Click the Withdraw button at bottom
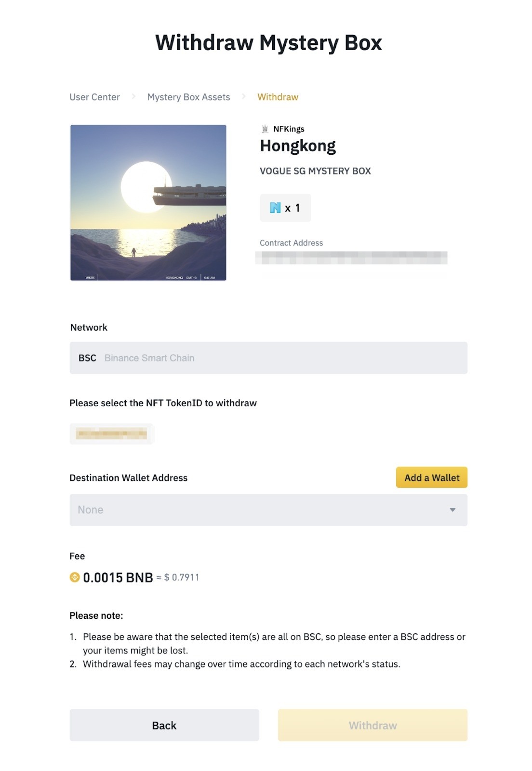Viewport: 532px width, 771px height. click(372, 725)
